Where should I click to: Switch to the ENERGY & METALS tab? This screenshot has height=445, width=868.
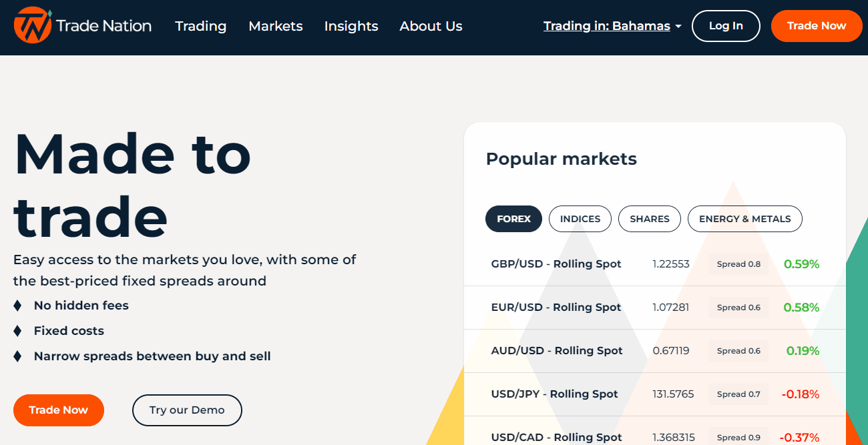[745, 219]
